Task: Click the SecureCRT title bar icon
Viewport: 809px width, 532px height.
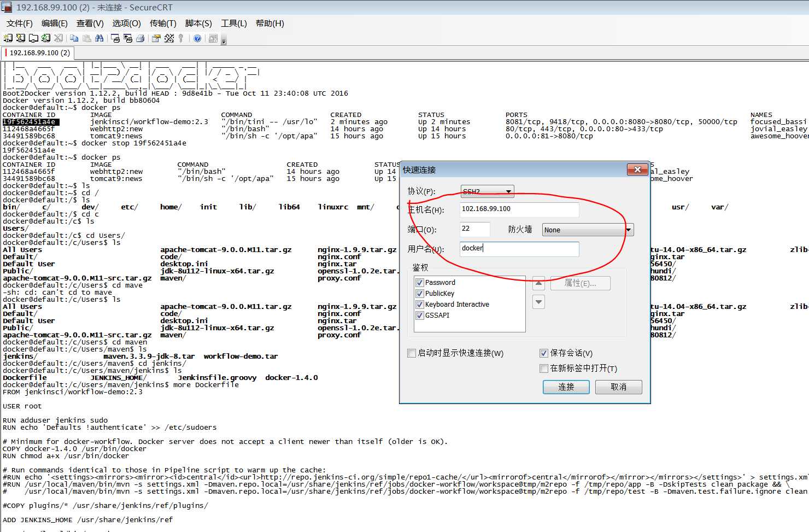Action: (7, 8)
